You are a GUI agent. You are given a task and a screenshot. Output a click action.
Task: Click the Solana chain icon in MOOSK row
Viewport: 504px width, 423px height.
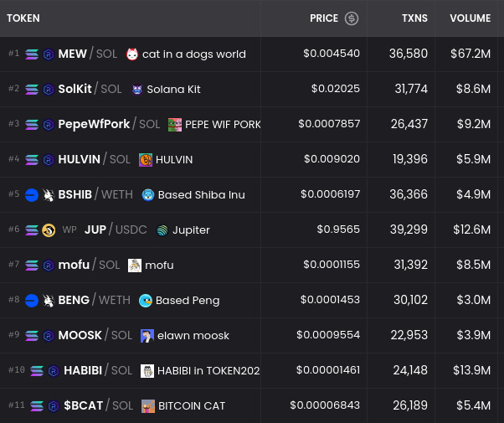32,336
